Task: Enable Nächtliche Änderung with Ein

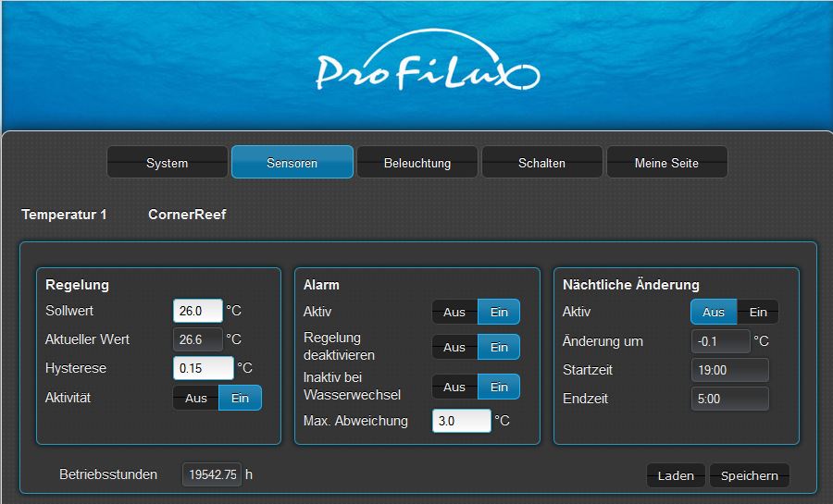Action: [758, 312]
